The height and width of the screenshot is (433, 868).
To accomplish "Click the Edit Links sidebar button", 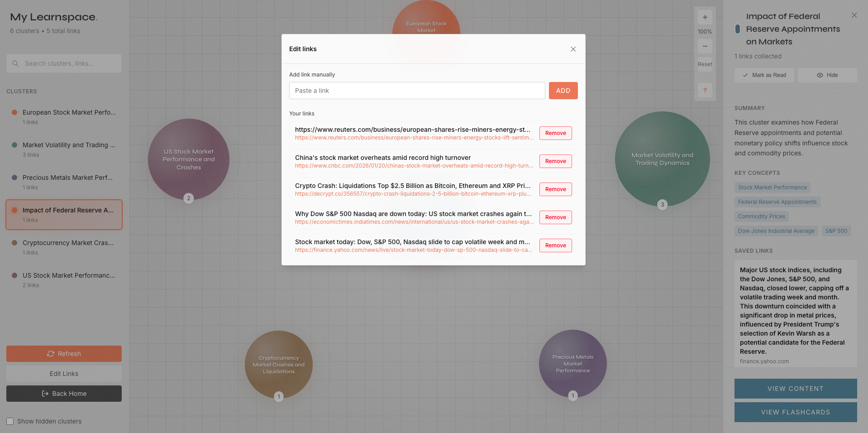I will tap(64, 374).
